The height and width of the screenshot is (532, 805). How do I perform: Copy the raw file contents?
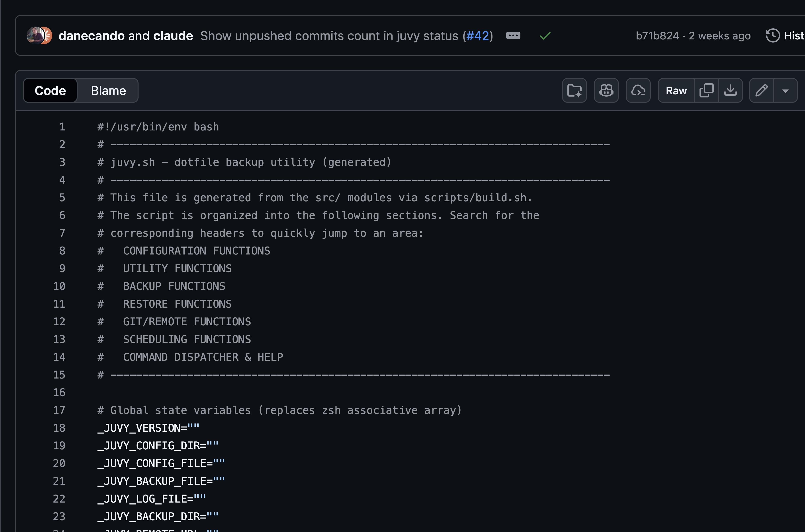[x=707, y=90]
